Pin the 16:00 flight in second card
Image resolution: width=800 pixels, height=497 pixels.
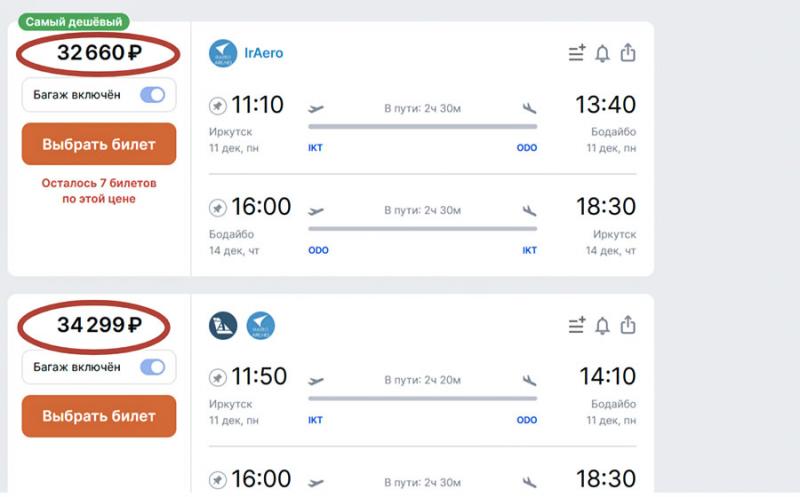217,480
